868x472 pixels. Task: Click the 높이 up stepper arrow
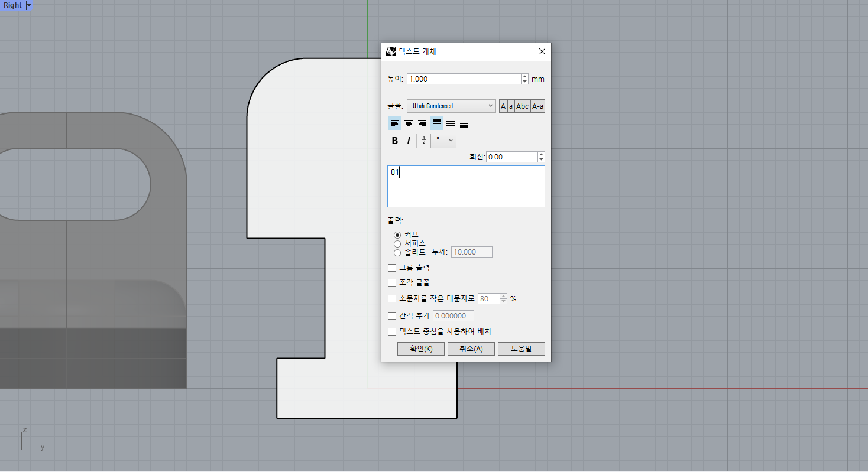(524, 76)
